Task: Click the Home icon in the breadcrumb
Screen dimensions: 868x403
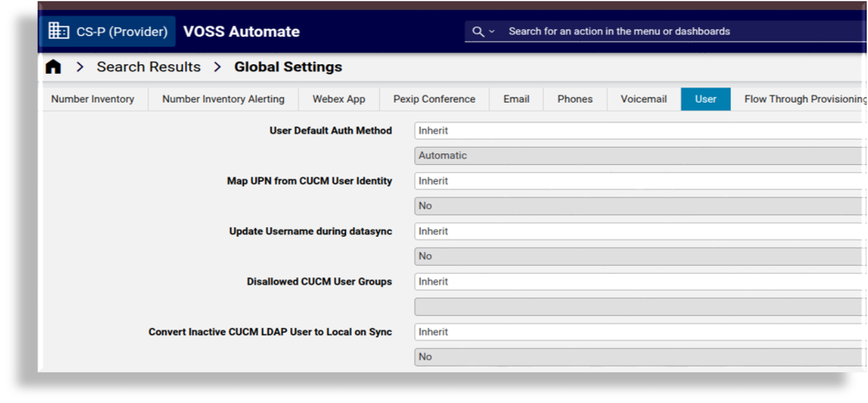Action: pyautogui.click(x=53, y=66)
